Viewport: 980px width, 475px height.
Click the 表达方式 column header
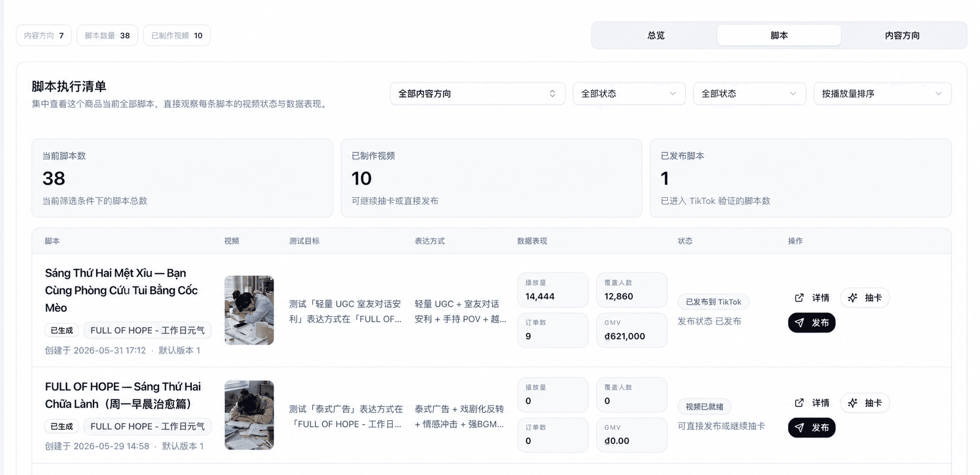430,241
